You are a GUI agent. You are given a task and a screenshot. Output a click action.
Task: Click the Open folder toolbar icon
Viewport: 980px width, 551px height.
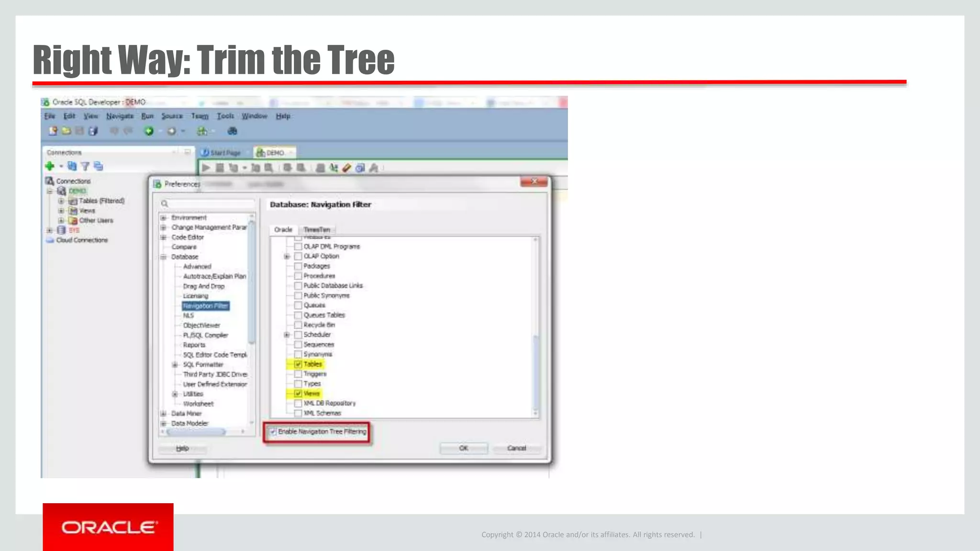pyautogui.click(x=67, y=131)
